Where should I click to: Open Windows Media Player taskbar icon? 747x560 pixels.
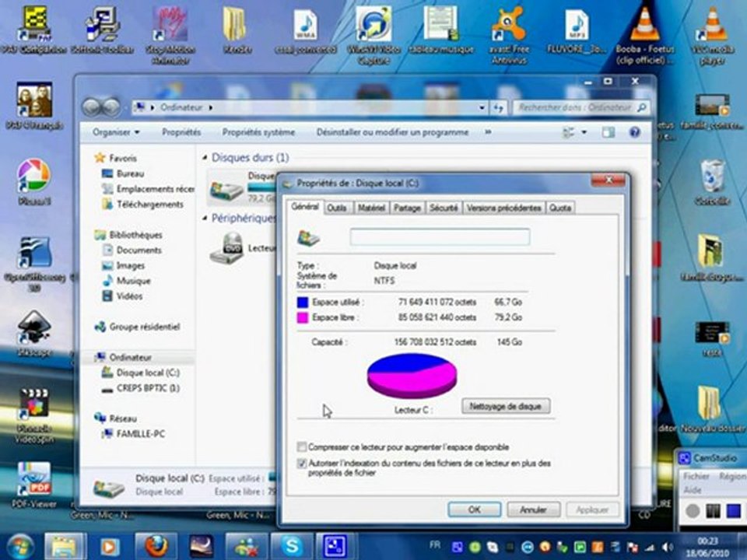(x=109, y=546)
